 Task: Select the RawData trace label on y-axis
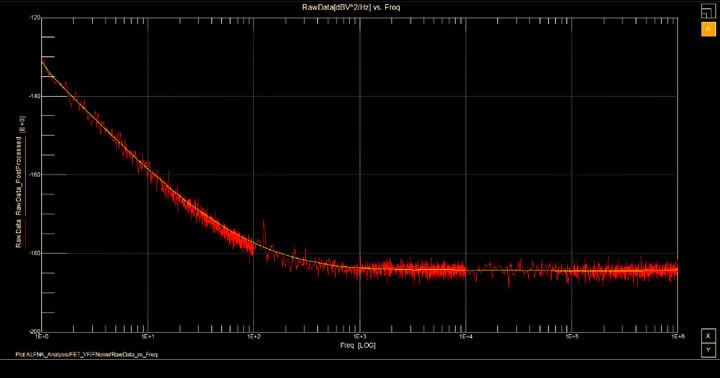click(19, 233)
